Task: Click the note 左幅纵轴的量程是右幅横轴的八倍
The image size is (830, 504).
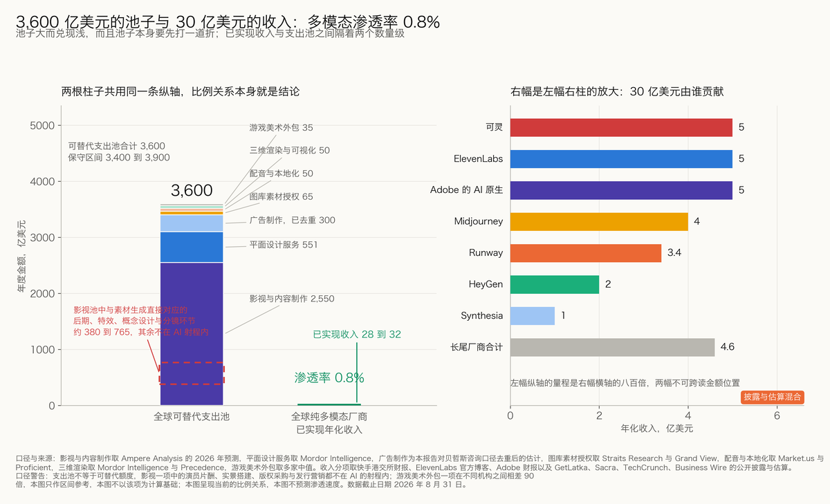Action: 625,382
